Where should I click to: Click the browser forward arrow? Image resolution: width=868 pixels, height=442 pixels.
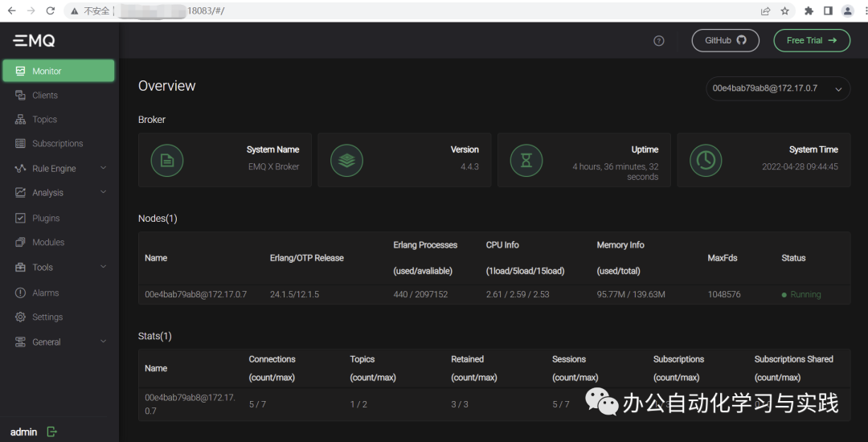31,10
